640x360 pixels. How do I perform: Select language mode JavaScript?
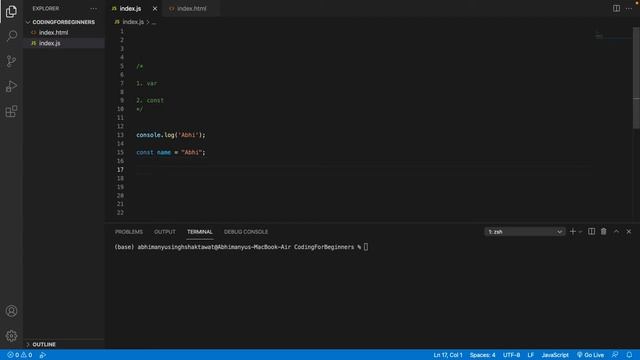tap(555, 355)
